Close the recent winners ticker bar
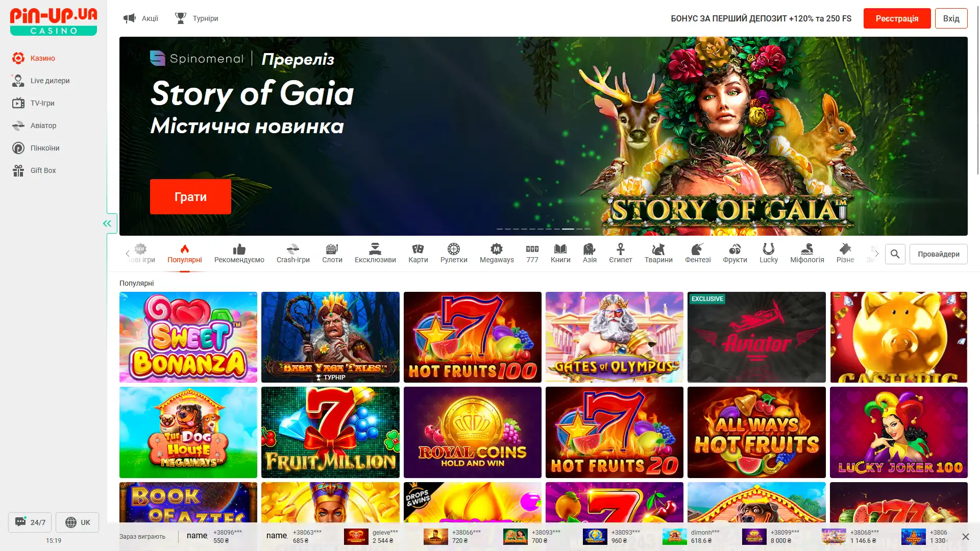 [x=965, y=537]
